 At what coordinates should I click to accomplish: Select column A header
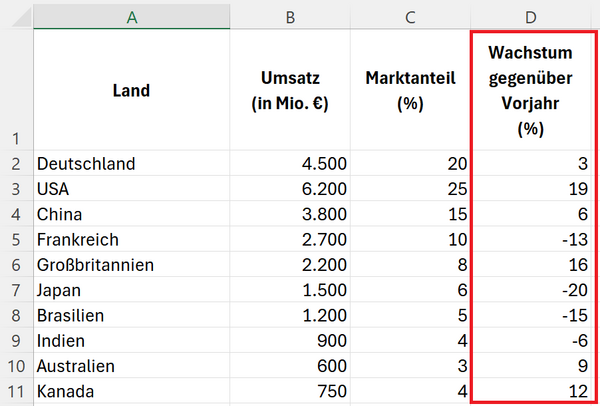point(131,16)
